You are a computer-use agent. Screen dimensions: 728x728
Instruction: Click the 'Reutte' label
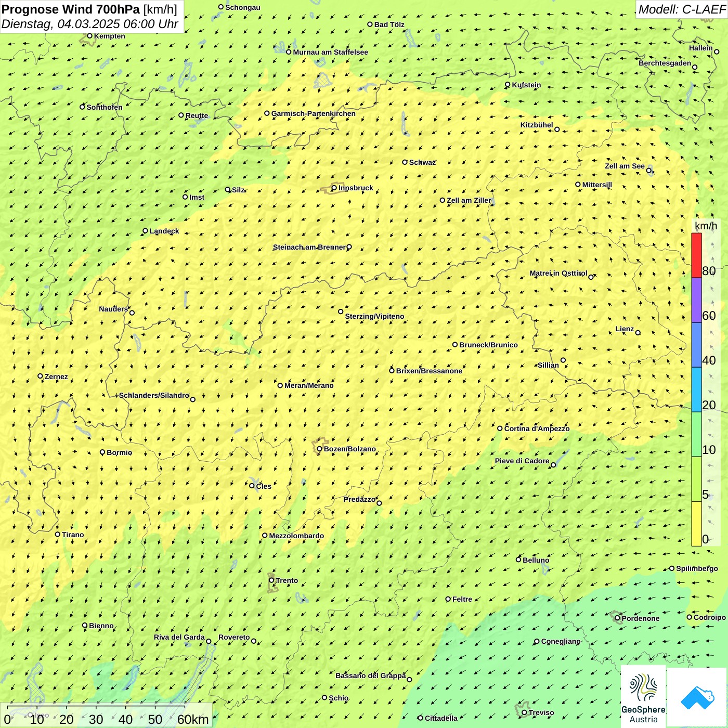[x=197, y=115]
